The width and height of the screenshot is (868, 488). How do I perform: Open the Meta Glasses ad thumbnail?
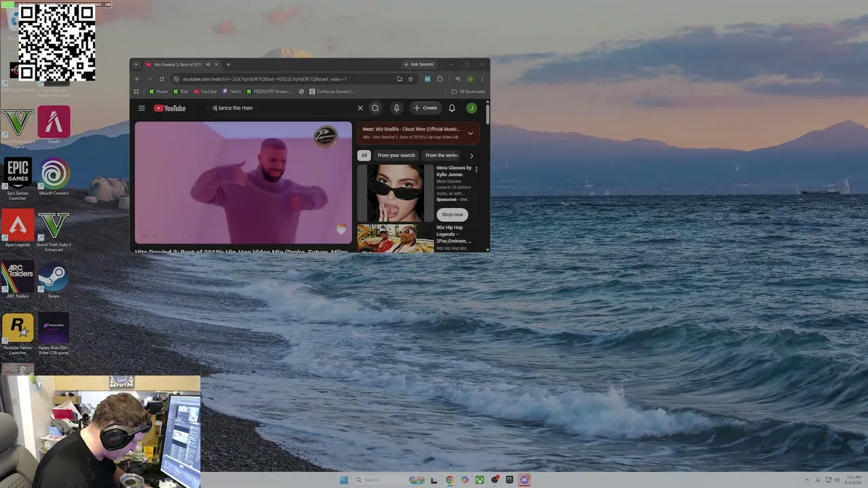click(x=395, y=193)
